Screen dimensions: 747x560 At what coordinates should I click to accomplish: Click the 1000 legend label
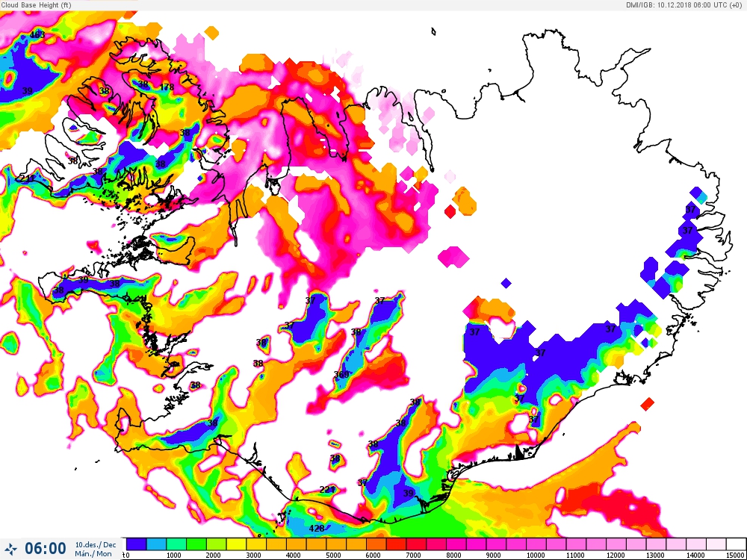(173, 556)
